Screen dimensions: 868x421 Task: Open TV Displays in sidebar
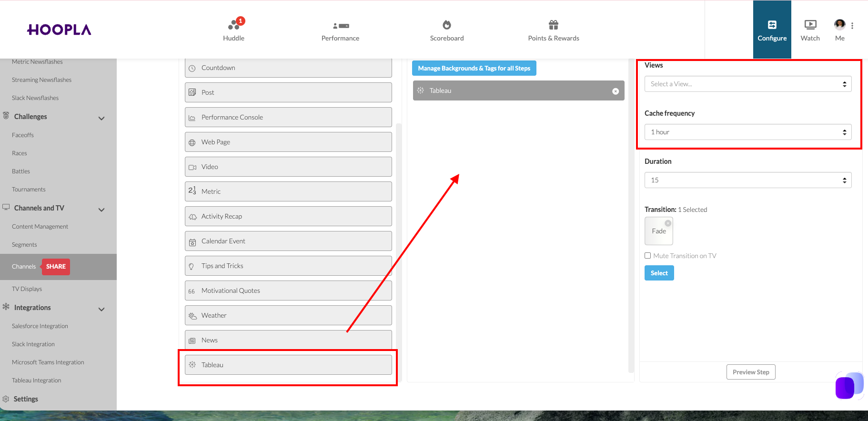click(x=27, y=289)
